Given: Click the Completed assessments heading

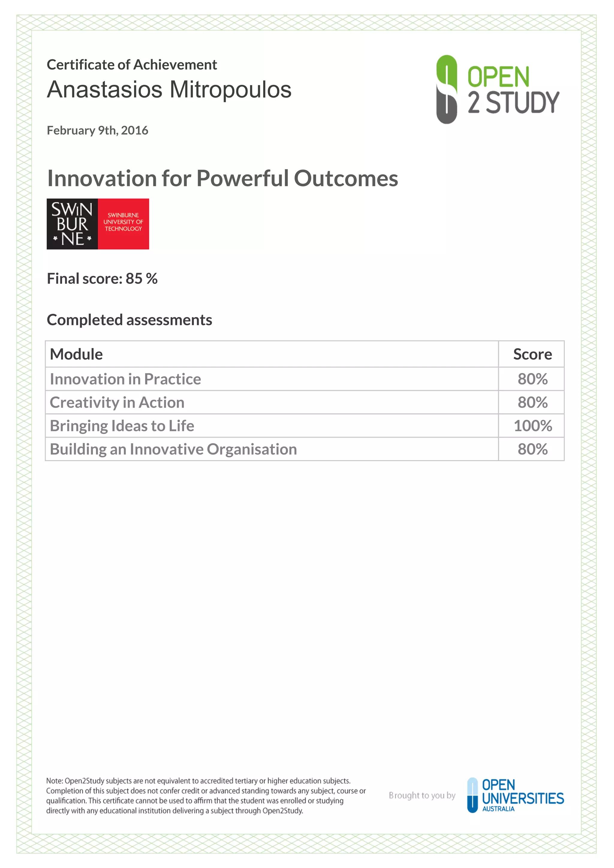Looking at the screenshot, I should 129,320.
